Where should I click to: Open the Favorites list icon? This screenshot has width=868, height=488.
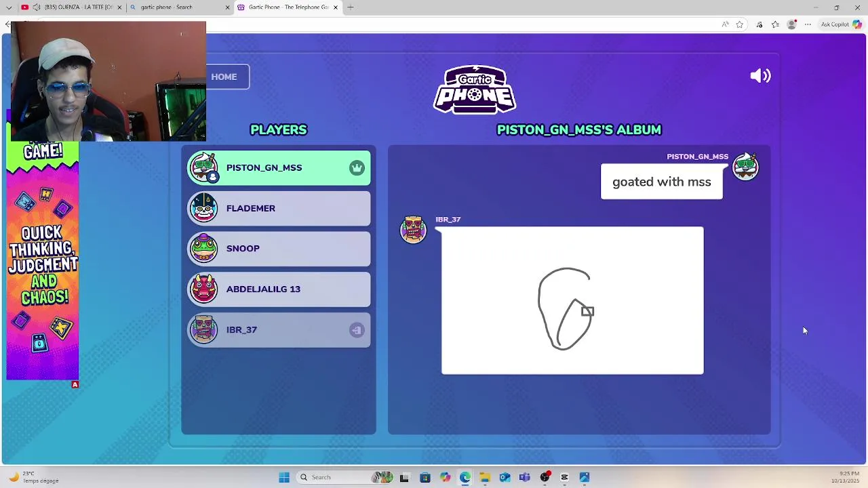tap(775, 24)
